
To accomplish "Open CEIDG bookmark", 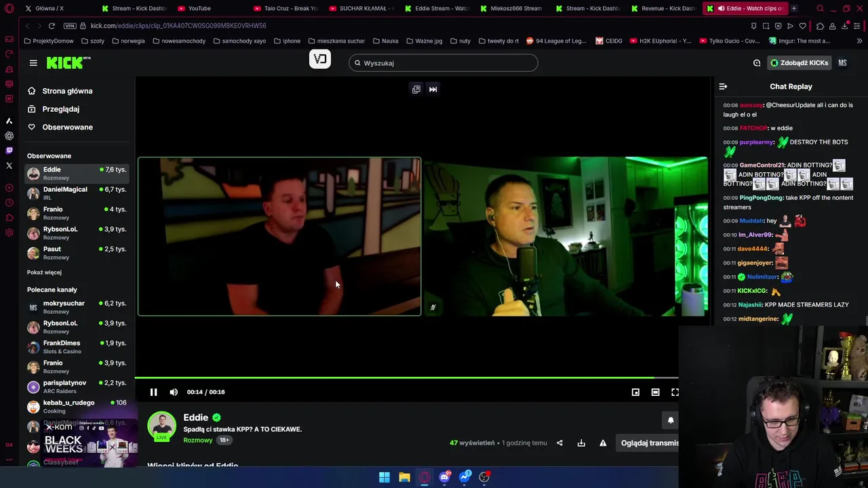I will 609,41.
